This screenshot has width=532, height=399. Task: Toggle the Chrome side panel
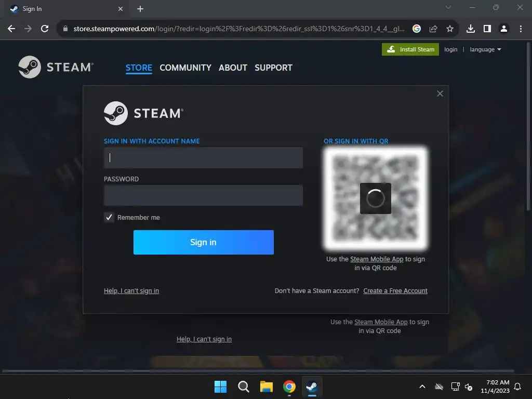click(x=487, y=29)
